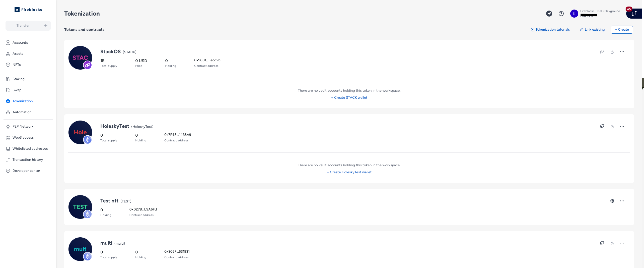Click the Transfer button
The image size is (644, 268).
coord(23,26)
